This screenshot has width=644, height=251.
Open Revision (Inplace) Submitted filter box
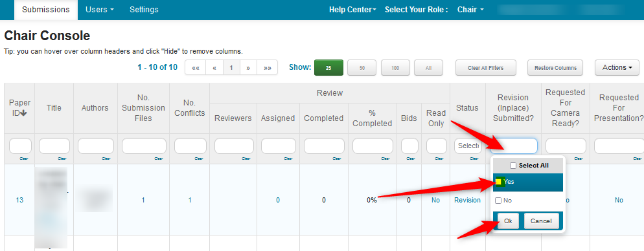(x=513, y=146)
